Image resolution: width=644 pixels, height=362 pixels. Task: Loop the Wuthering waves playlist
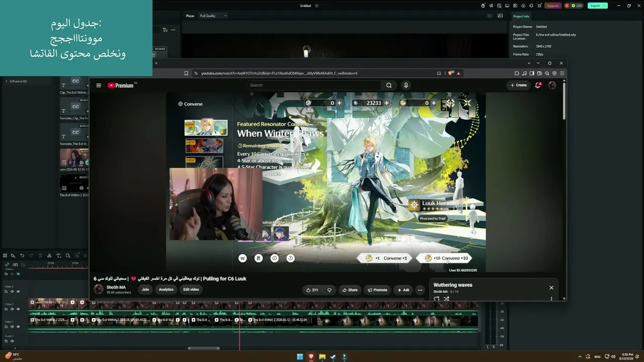436,299
